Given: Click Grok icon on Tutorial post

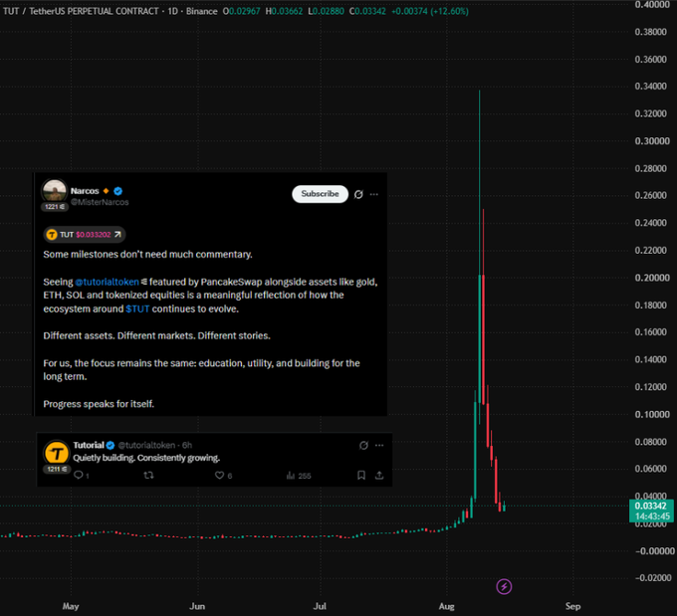Looking at the screenshot, I should [363, 446].
